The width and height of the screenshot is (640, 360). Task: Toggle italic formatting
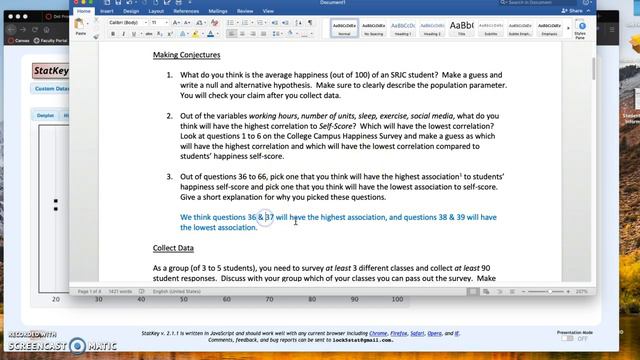click(124, 34)
